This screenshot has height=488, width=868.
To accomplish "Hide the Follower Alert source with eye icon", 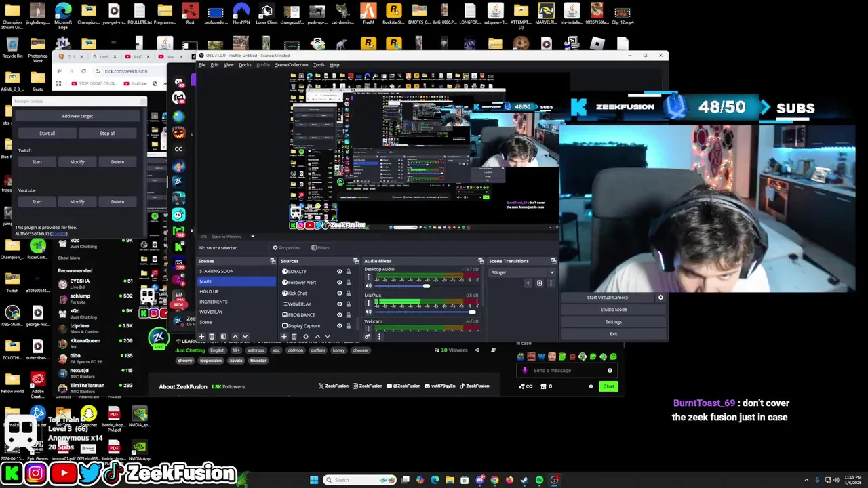I will 340,283.
